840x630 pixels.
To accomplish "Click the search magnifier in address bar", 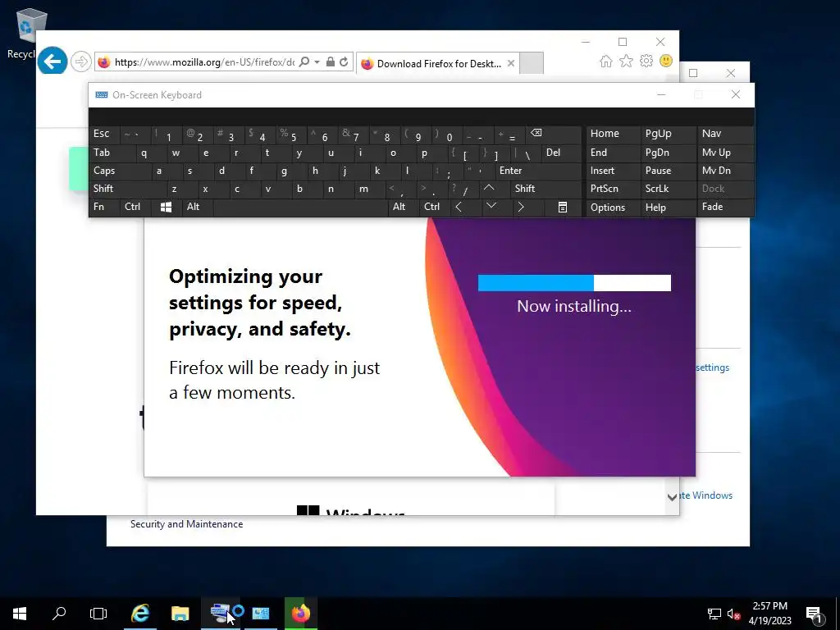I will [304, 62].
